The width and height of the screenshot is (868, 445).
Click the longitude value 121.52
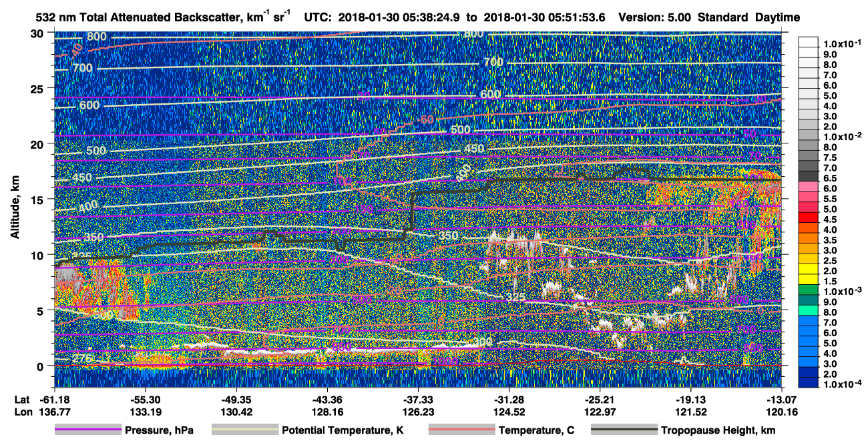pyautogui.click(x=692, y=411)
